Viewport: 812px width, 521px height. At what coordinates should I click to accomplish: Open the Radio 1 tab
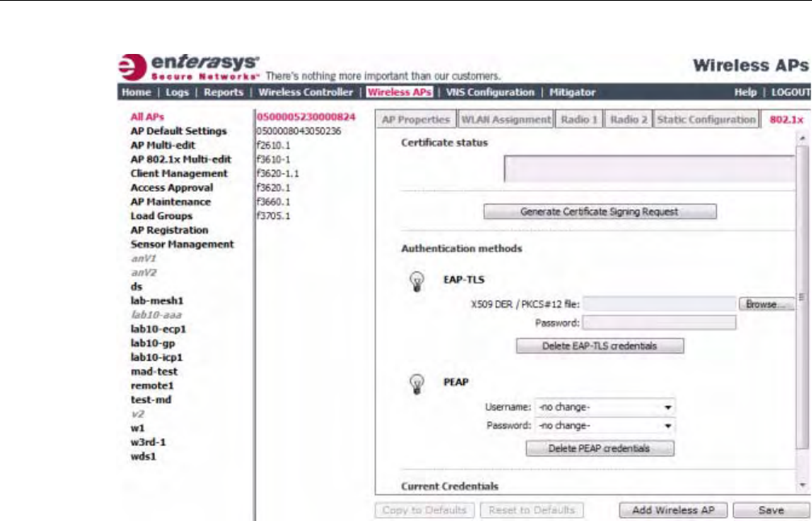[579, 119]
